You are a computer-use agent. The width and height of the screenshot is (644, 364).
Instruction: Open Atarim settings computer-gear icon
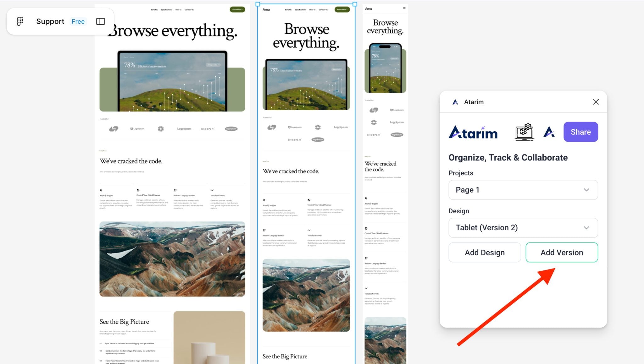point(524,132)
